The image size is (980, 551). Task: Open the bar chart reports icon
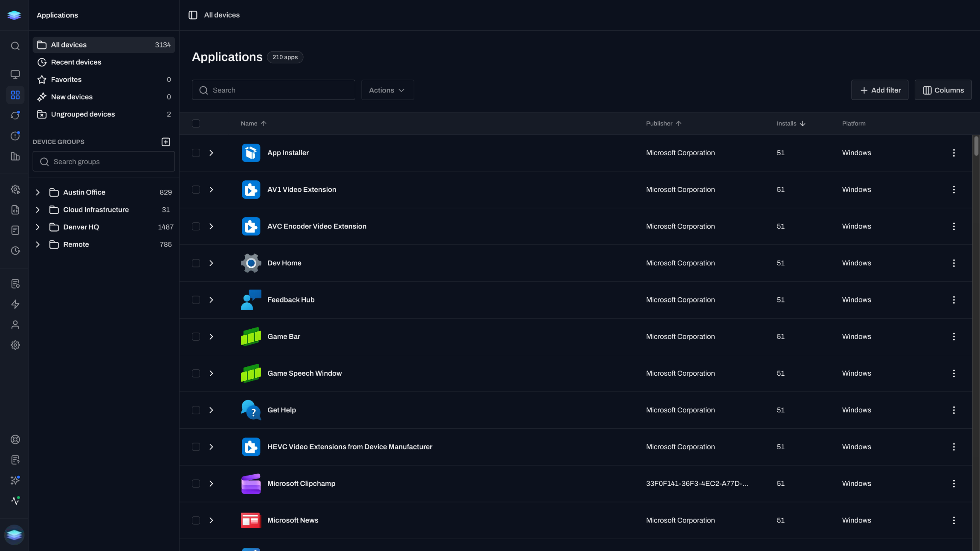click(x=15, y=157)
